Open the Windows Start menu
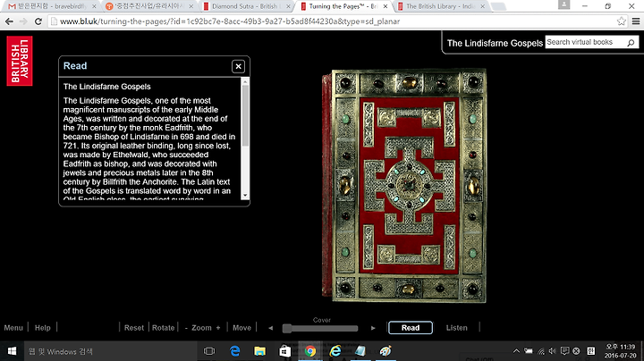Viewport: 644px width, 361px height. pyautogui.click(x=12, y=351)
